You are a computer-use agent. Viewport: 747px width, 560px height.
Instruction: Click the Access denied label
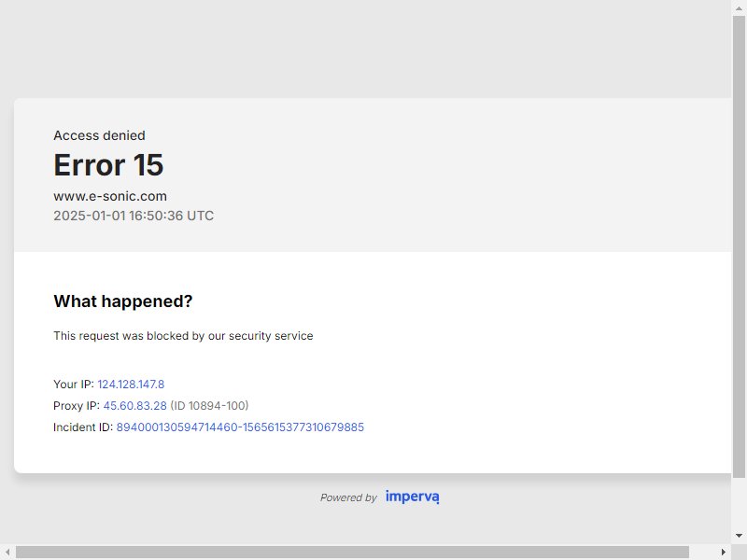[x=99, y=135]
